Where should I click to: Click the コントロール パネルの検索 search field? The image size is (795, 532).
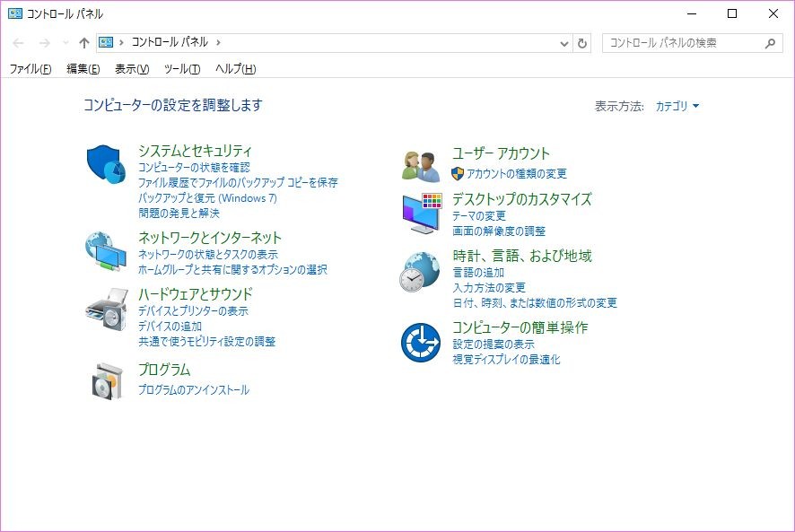click(x=682, y=43)
